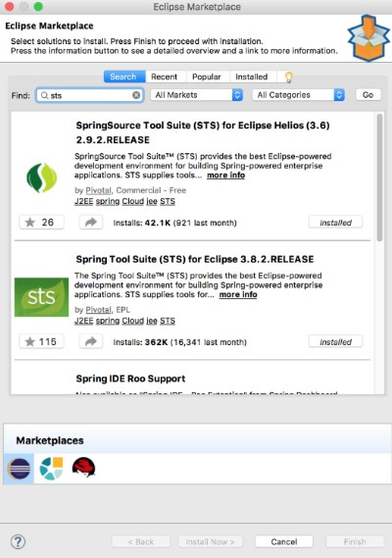Open help with the question mark icon
The height and width of the screenshot is (558, 392).
pos(18,541)
